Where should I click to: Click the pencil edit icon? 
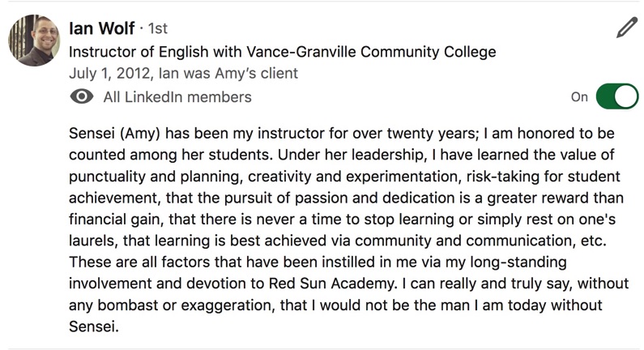coord(627,28)
